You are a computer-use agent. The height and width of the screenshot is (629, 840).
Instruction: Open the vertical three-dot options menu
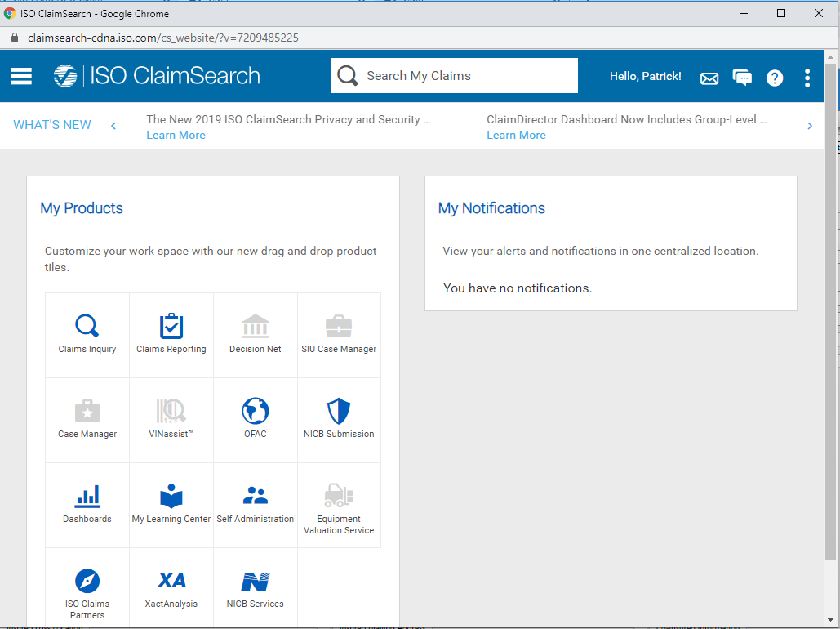coord(807,78)
